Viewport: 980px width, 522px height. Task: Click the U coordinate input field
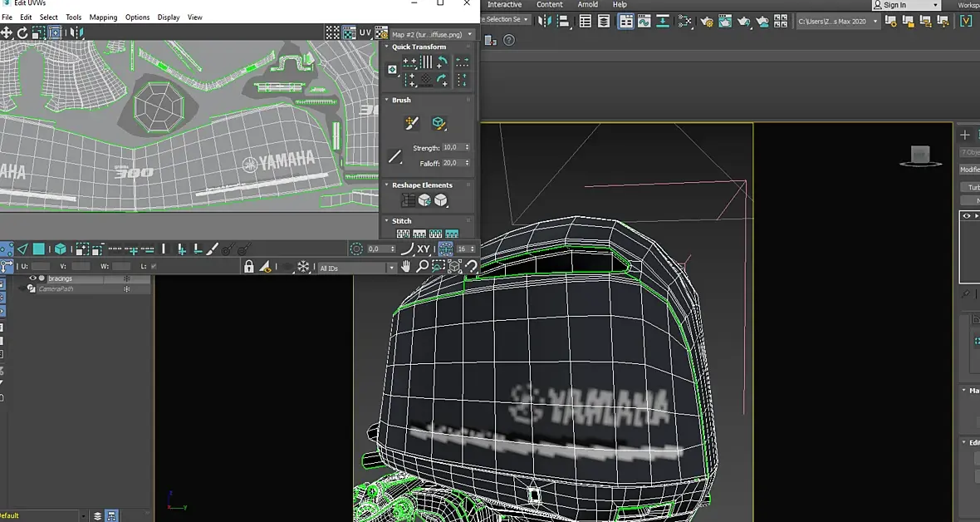[41, 267]
